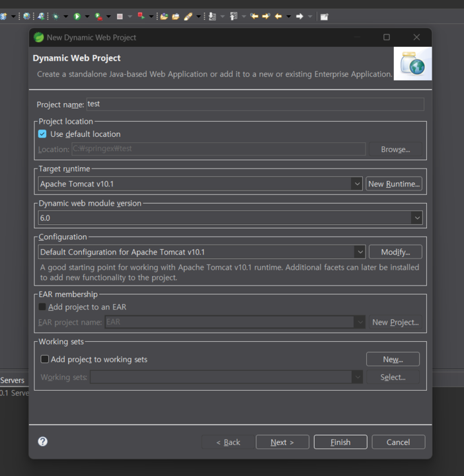This screenshot has height=476, width=464.
Task: Click the Search pencil highlighter icon
Action: (188, 17)
